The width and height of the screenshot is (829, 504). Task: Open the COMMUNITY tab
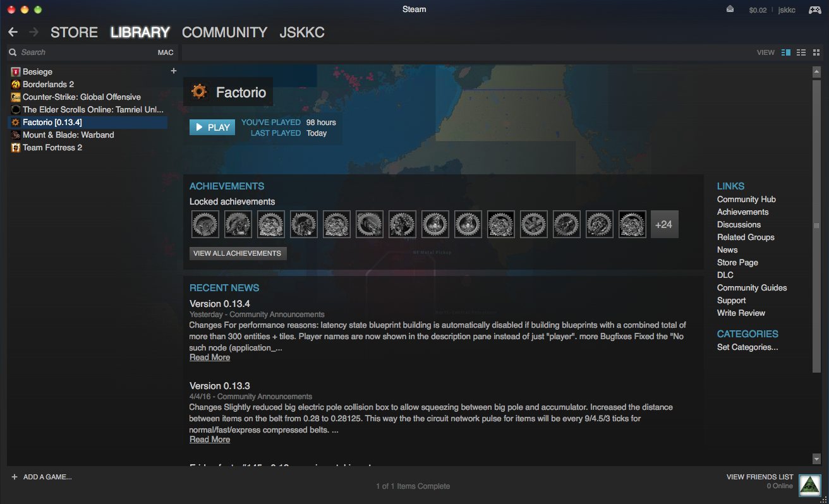click(x=224, y=32)
